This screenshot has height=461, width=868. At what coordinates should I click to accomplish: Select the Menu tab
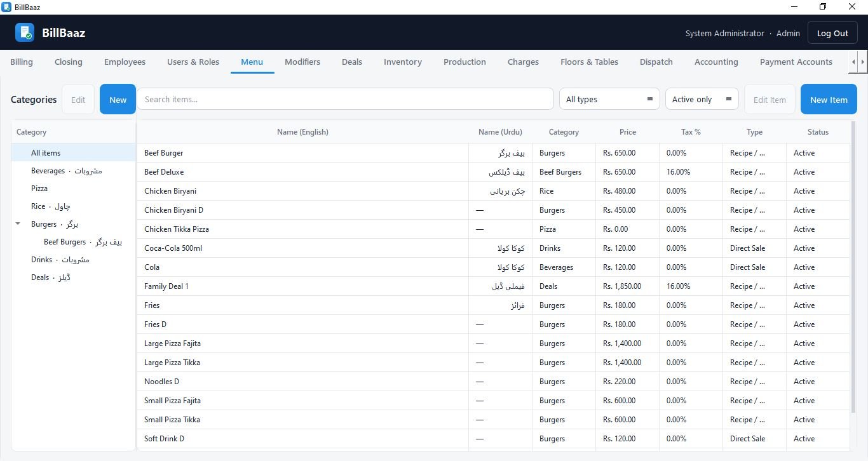click(x=252, y=62)
